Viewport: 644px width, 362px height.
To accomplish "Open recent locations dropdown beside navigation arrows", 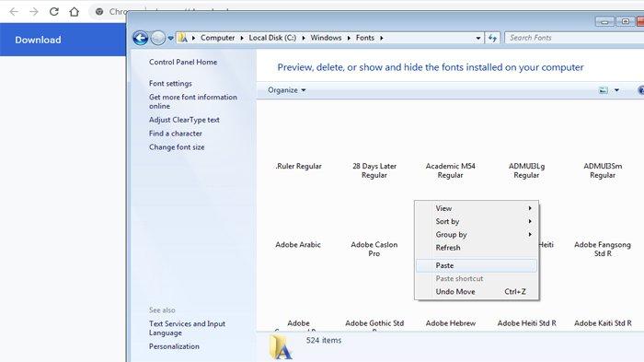I will (x=170, y=39).
